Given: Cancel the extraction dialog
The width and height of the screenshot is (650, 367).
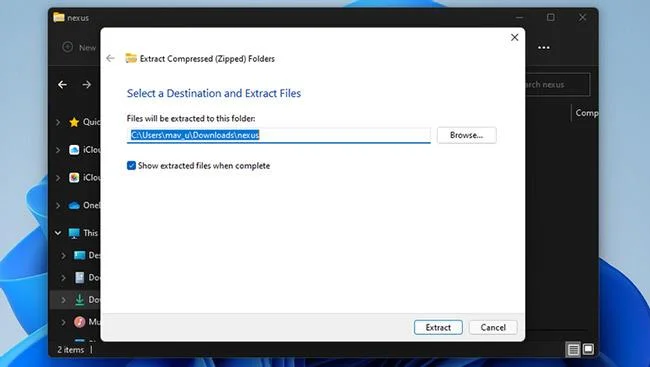Looking at the screenshot, I should [x=493, y=327].
